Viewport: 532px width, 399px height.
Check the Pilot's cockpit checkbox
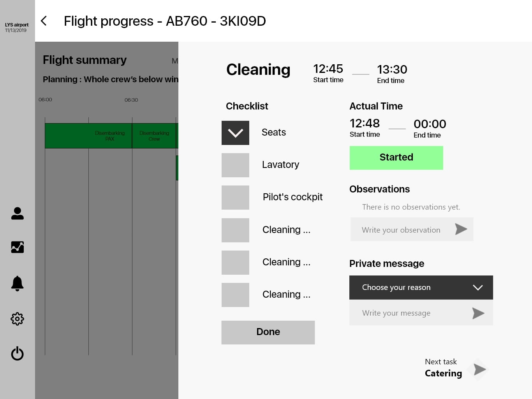[x=235, y=198]
